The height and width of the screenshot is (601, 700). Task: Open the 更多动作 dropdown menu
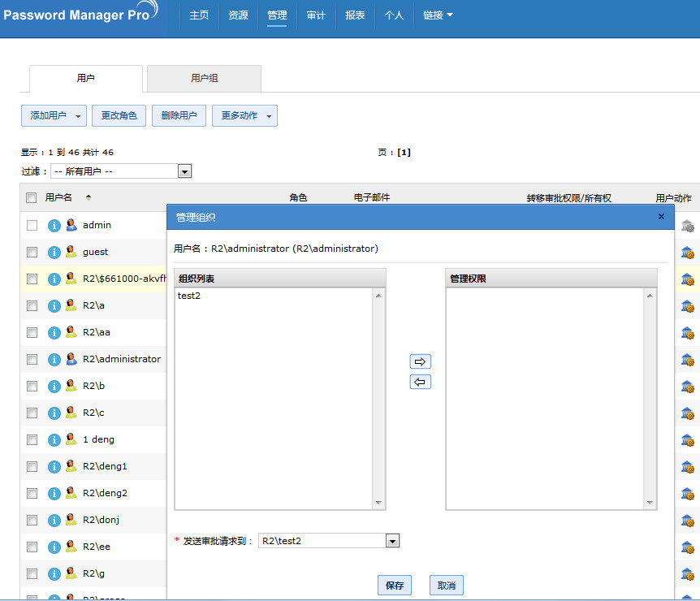pos(244,116)
